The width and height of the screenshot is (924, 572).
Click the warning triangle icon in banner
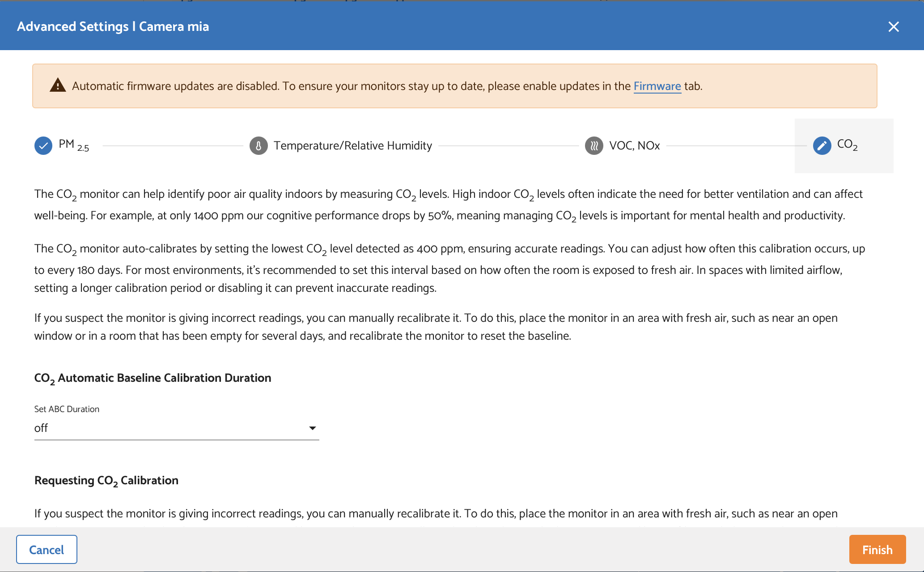tap(58, 85)
